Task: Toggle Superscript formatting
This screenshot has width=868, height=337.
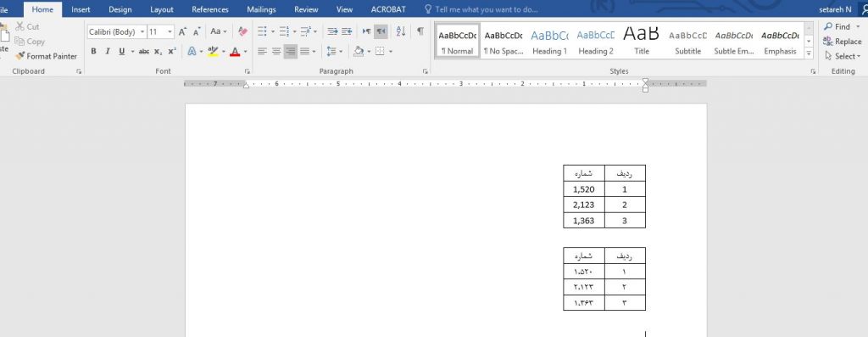Action: 172,51
